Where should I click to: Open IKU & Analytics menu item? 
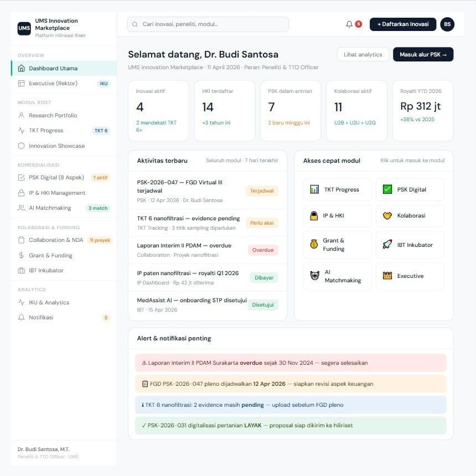[64, 302]
